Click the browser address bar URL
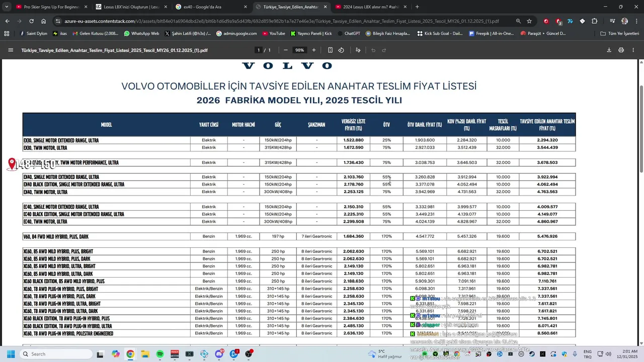The image size is (644, 362). (282, 21)
